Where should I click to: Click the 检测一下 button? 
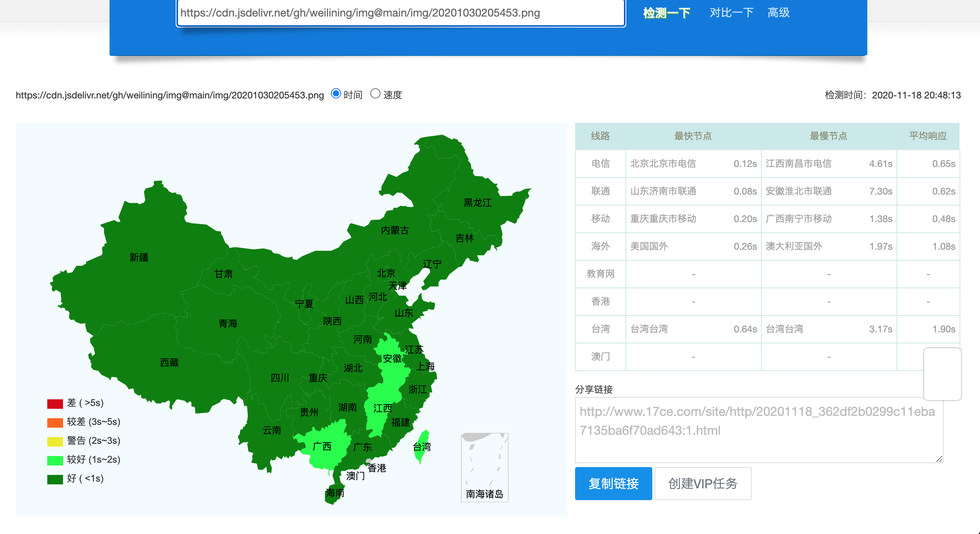click(666, 13)
